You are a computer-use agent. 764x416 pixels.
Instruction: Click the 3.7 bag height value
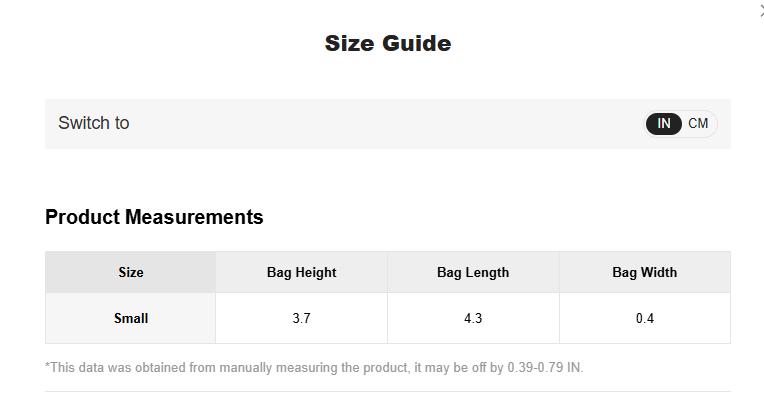tap(302, 318)
